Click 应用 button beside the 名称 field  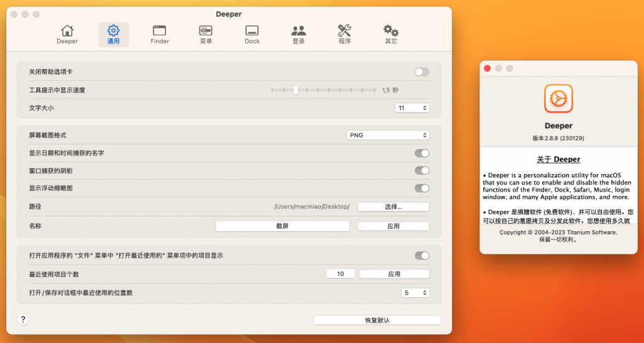[394, 226]
